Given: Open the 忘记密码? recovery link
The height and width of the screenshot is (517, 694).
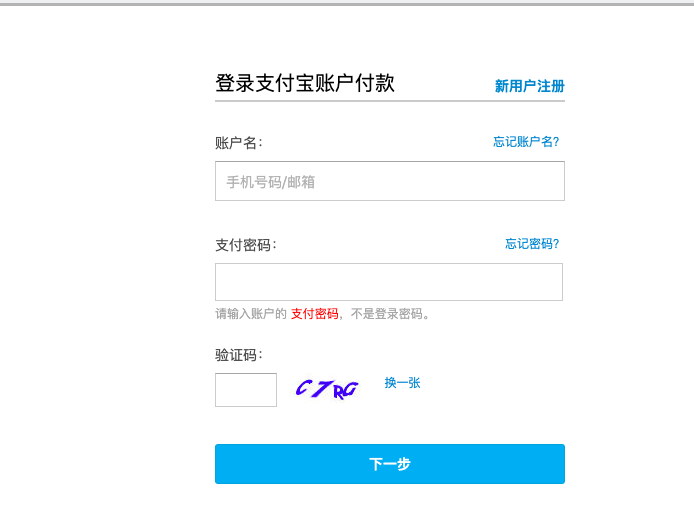Looking at the screenshot, I should pos(532,244).
